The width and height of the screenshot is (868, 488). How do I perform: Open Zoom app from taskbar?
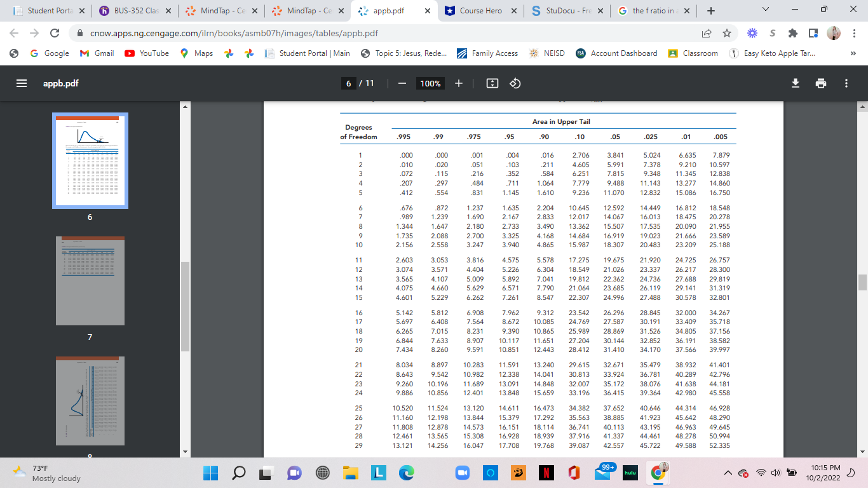(463, 473)
